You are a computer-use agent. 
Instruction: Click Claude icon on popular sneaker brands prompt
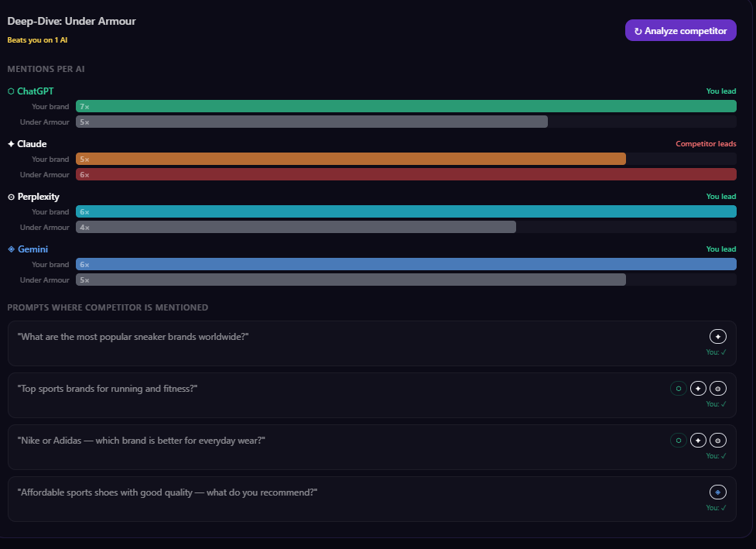point(717,336)
